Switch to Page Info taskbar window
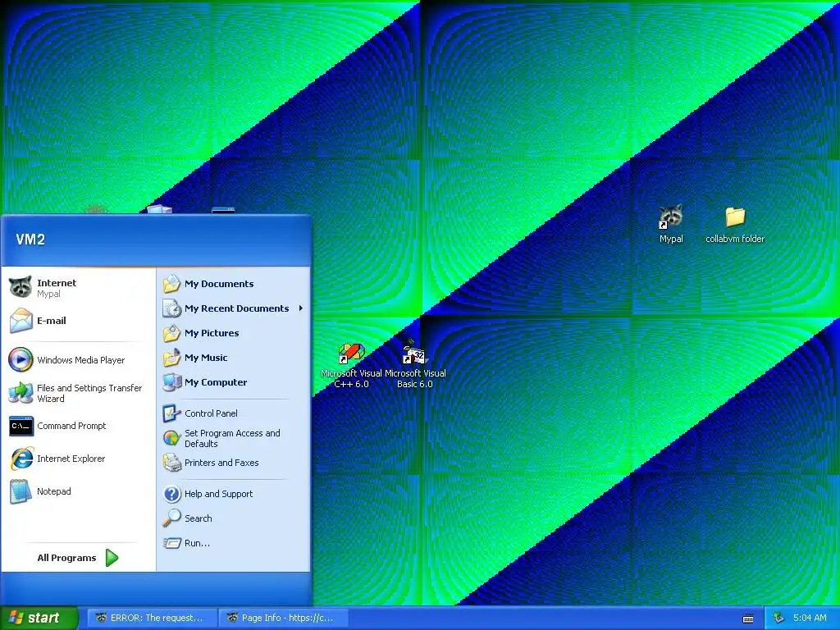 pyautogui.click(x=284, y=618)
